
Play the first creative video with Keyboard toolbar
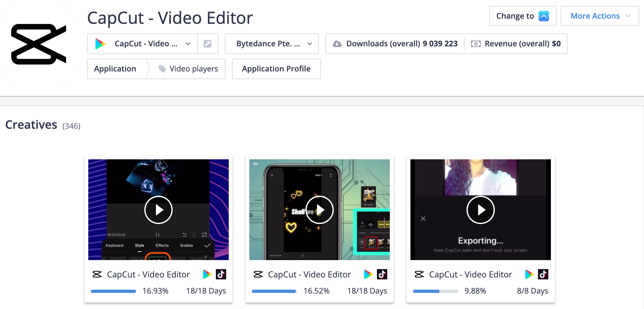[159, 210]
